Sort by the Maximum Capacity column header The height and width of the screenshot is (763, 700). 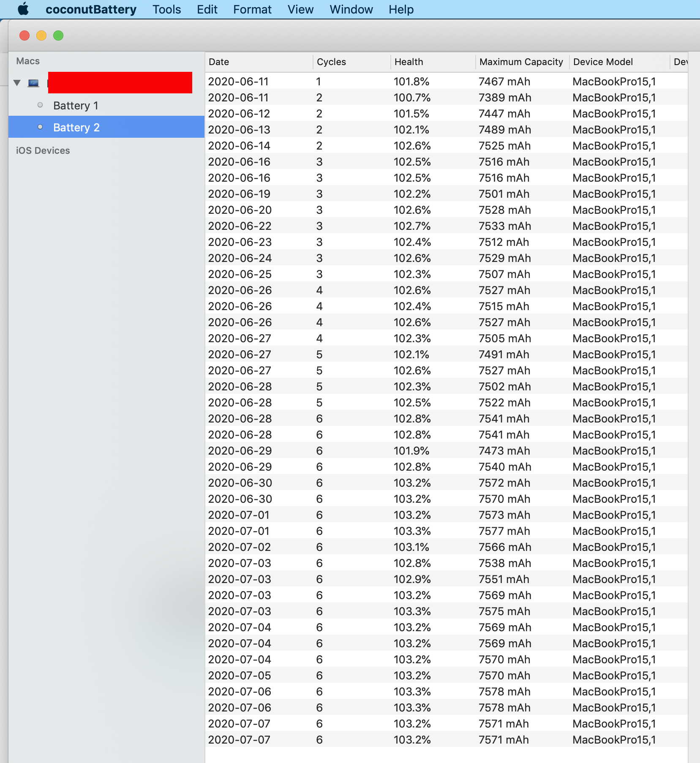point(522,62)
